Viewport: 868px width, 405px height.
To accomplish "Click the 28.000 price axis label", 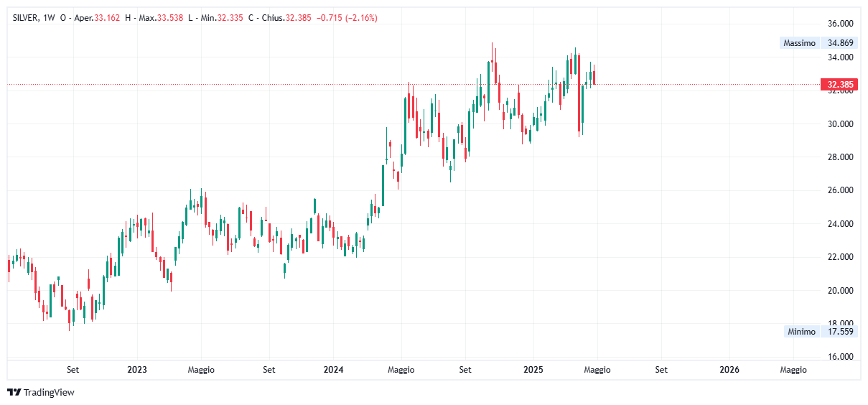I will (x=840, y=157).
